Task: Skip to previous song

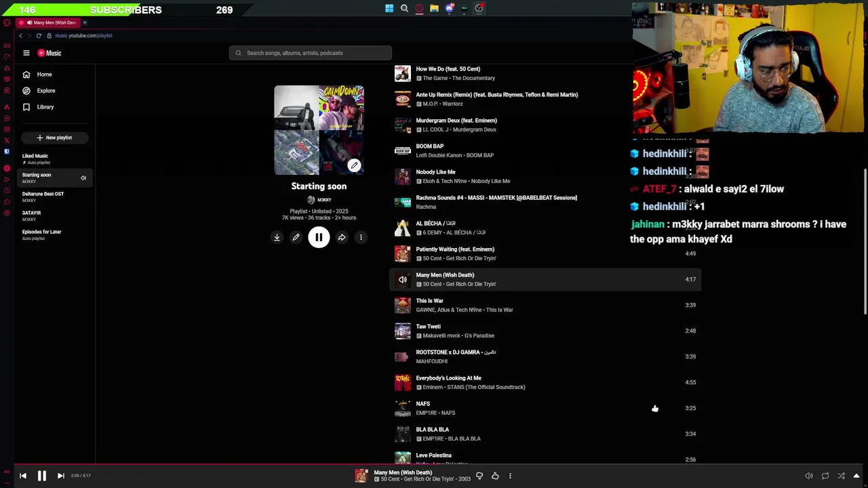Action: pyautogui.click(x=22, y=476)
